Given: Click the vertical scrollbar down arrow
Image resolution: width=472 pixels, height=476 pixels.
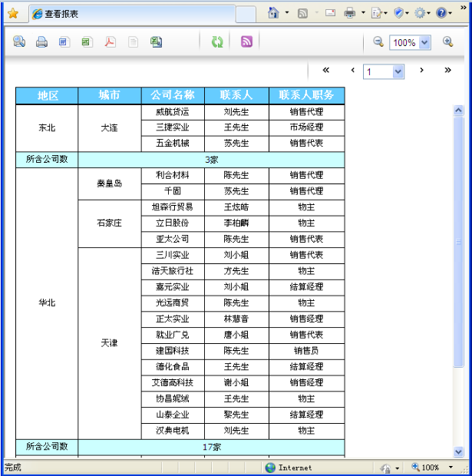Looking at the screenshot, I should [458, 451].
